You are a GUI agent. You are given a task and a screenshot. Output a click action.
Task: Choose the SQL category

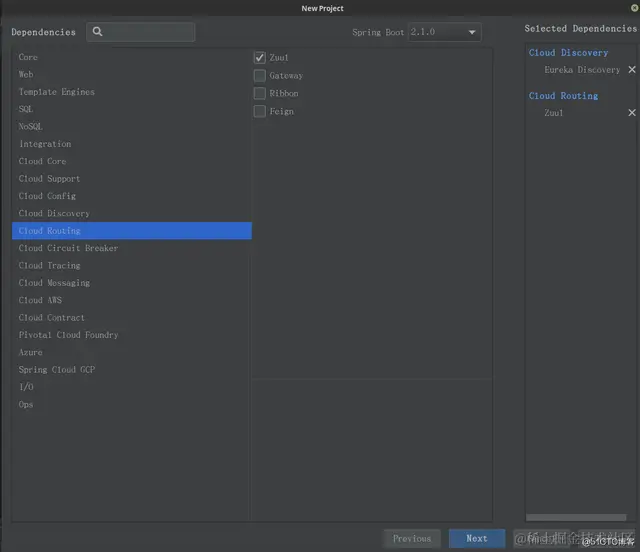[131, 109]
